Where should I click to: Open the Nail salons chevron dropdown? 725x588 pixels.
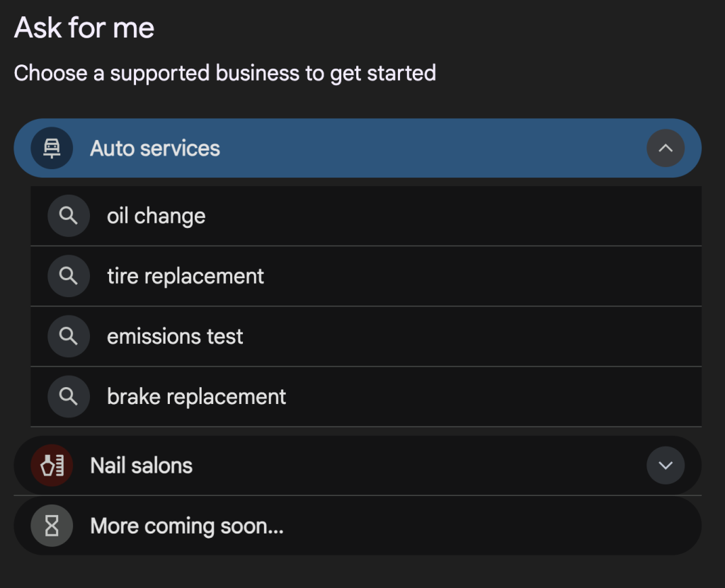click(665, 466)
